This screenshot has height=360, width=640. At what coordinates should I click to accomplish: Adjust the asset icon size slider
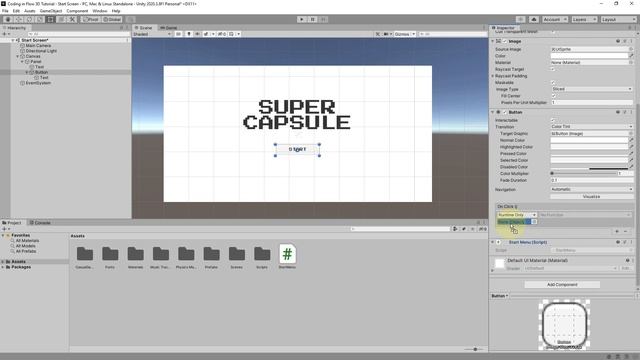pyautogui.click(x=475, y=349)
